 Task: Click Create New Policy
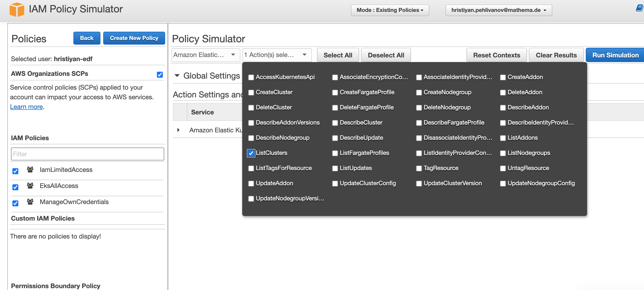click(134, 38)
